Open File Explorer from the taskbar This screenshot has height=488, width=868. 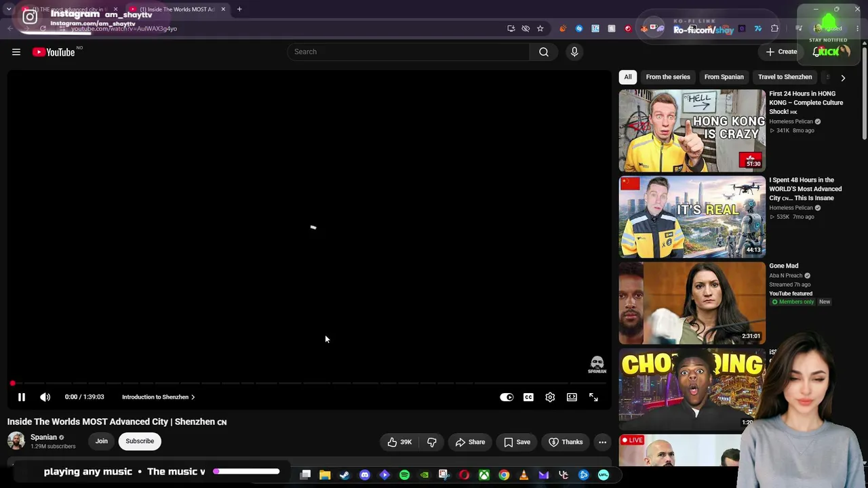click(325, 475)
